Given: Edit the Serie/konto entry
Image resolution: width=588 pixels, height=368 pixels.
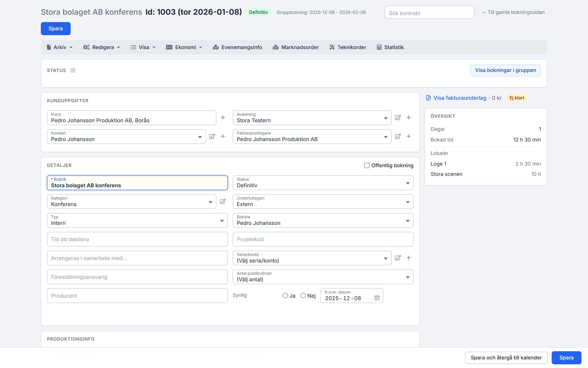Looking at the screenshot, I should 398,258.
